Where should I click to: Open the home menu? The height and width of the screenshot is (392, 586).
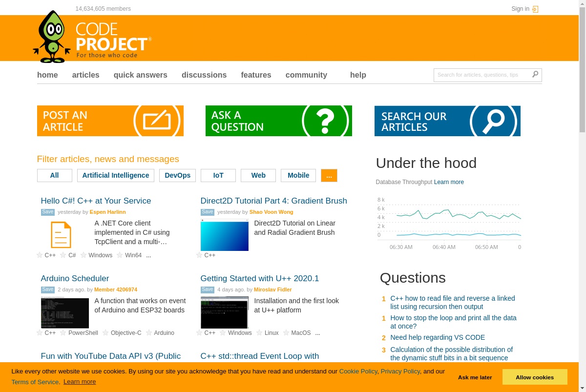pos(47,75)
